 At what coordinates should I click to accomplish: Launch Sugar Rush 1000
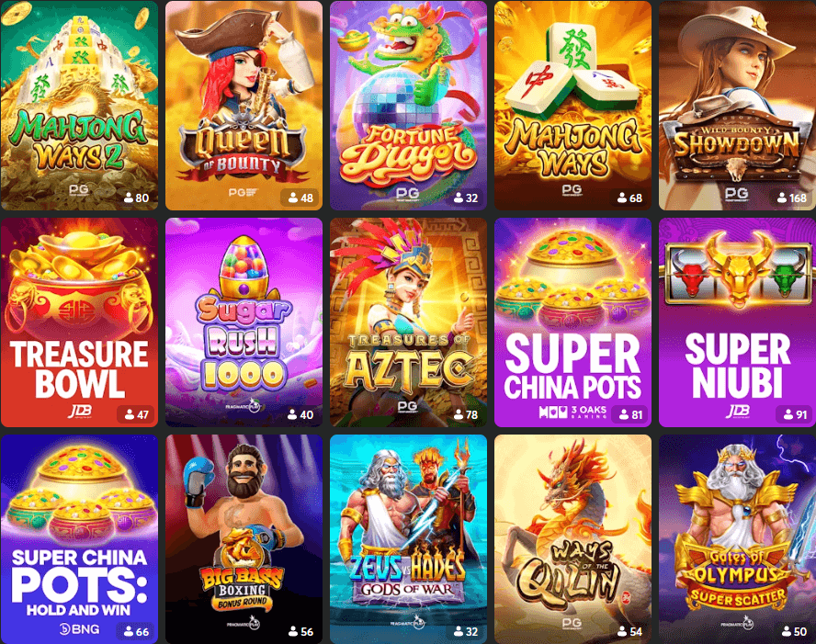point(244,322)
